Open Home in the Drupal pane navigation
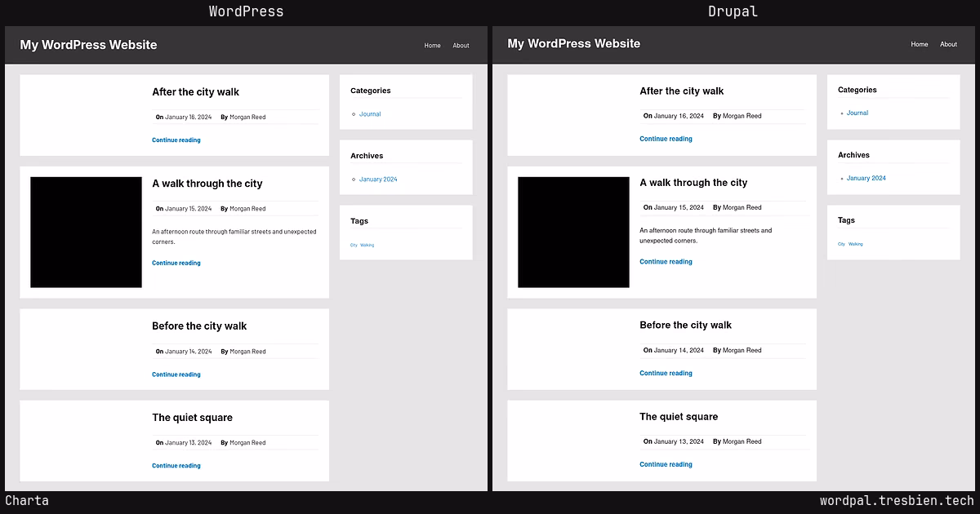Viewport: 980px width, 514px height. (x=920, y=44)
